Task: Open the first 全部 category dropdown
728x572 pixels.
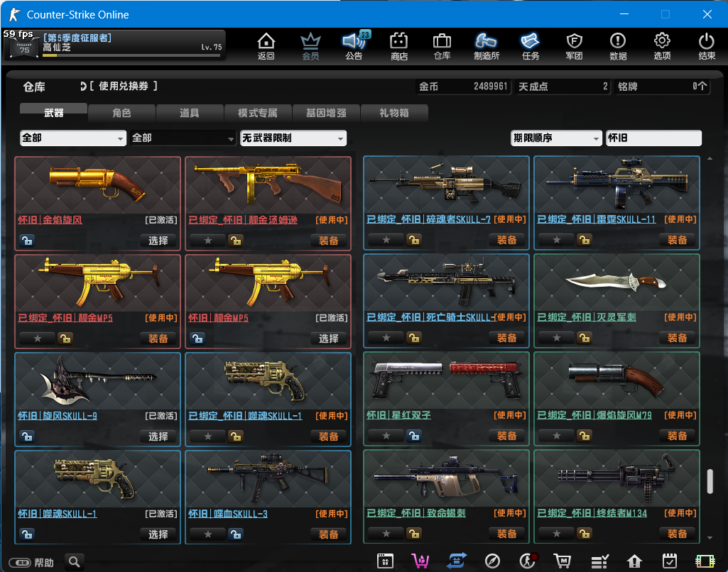Action: click(73, 138)
